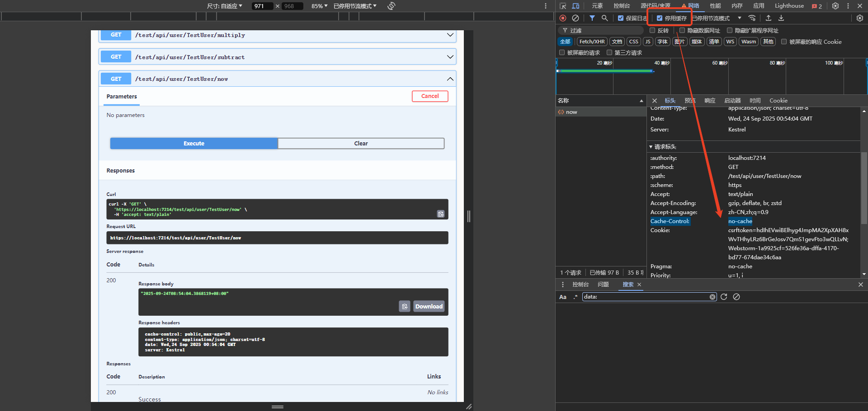Screen dimensions: 868x411
Task: Click the Swagger Clear button
Action: click(x=361, y=143)
